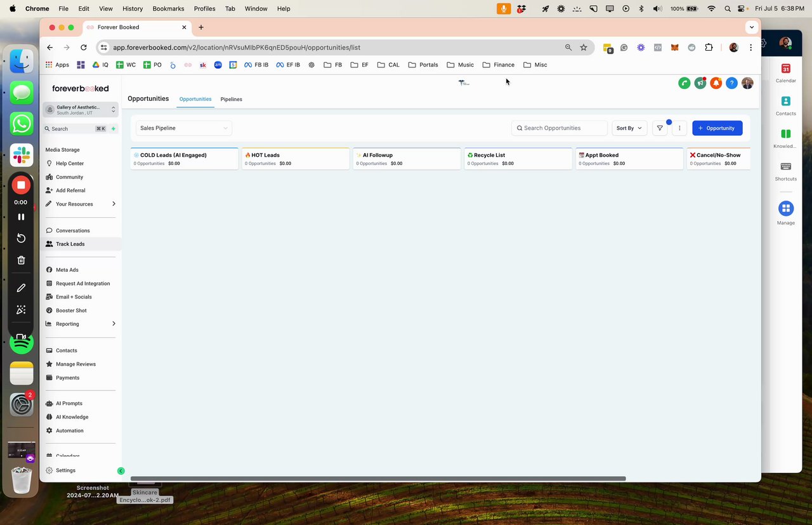Open the megaphone announcements icon
812x525 pixels.
tap(700, 83)
